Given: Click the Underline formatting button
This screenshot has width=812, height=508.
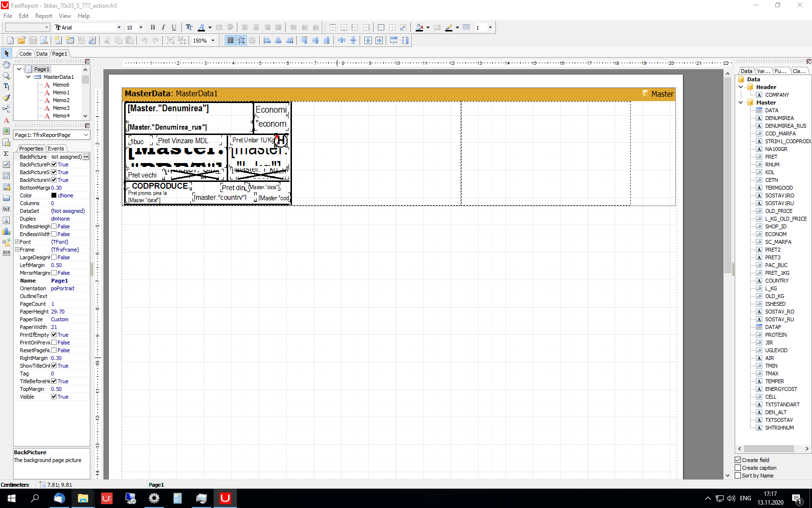Looking at the screenshot, I should point(174,28).
